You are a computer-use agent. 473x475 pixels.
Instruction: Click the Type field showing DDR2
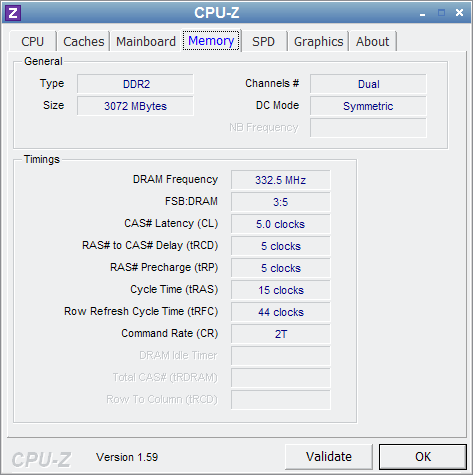135,84
